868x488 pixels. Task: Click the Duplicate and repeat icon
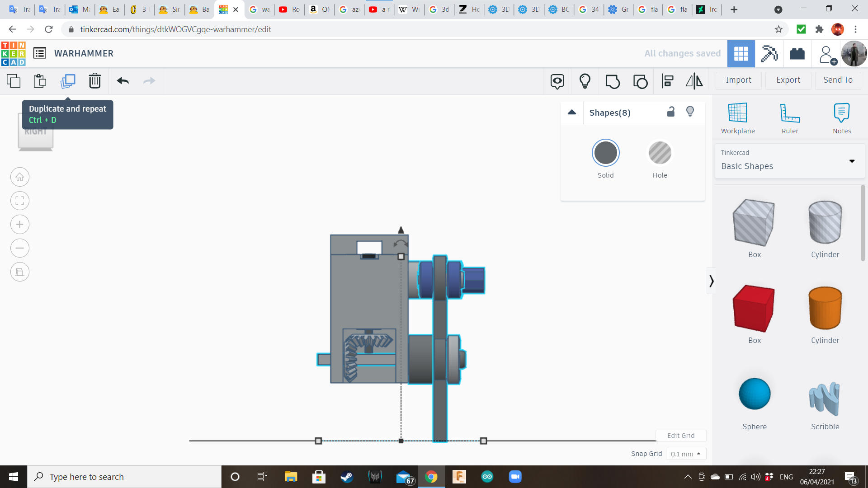(x=68, y=81)
